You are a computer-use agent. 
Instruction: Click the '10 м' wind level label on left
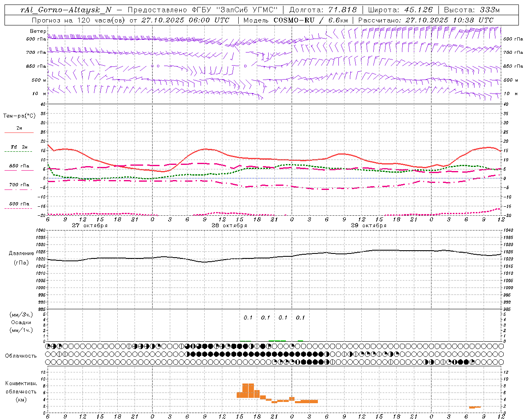[39, 94]
